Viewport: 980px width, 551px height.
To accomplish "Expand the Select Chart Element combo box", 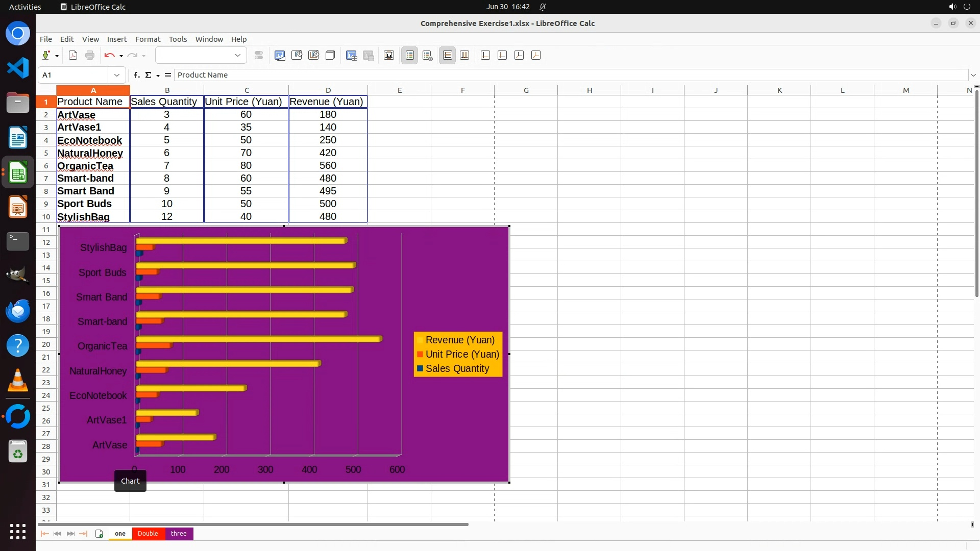I will click(x=237, y=56).
